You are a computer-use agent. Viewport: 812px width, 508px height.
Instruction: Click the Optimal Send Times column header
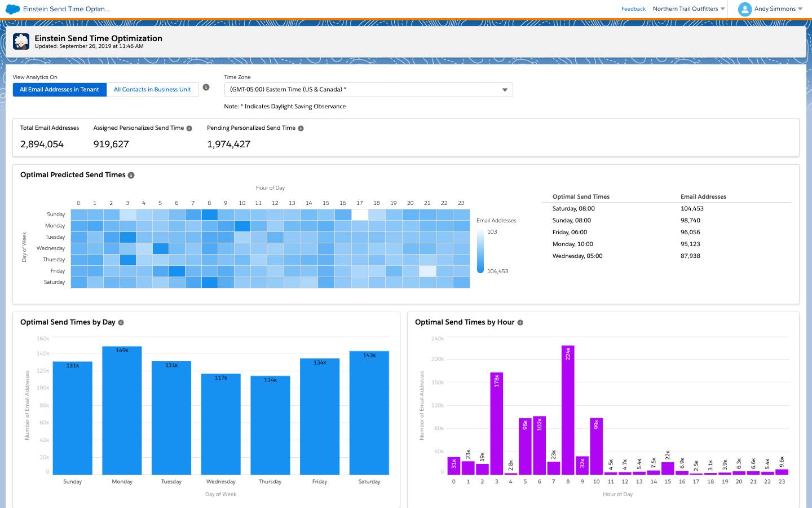(x=581, y=197)
